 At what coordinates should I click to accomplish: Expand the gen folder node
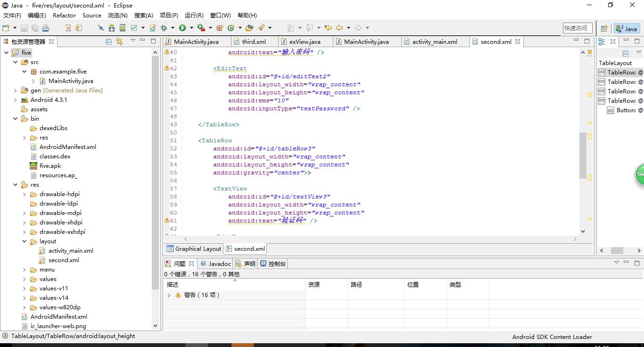pyautogui.click(x=15, y=90)
